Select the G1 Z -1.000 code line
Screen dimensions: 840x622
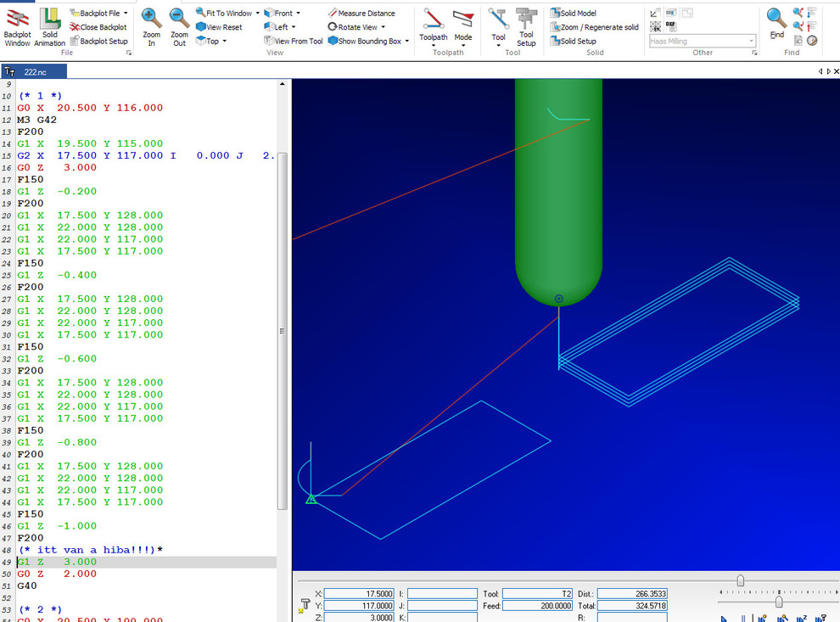tap(57, 526)
